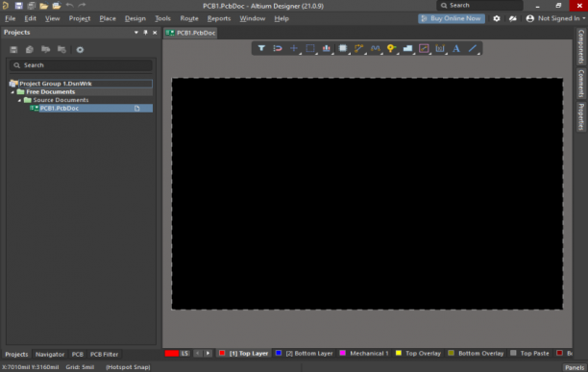The image size is (588, 372).
Task: Click the red current layer color swatch
Action: (172, 353)
